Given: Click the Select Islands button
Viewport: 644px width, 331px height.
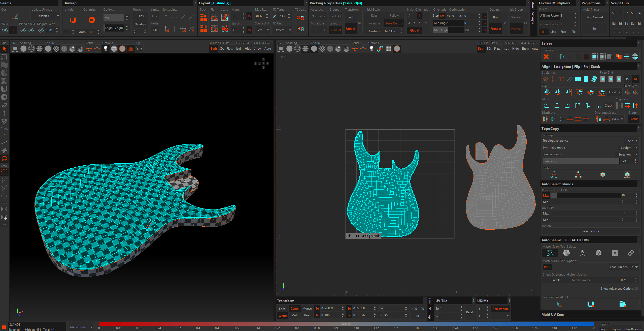Looking at the screenshot, I should pos(590,231).
